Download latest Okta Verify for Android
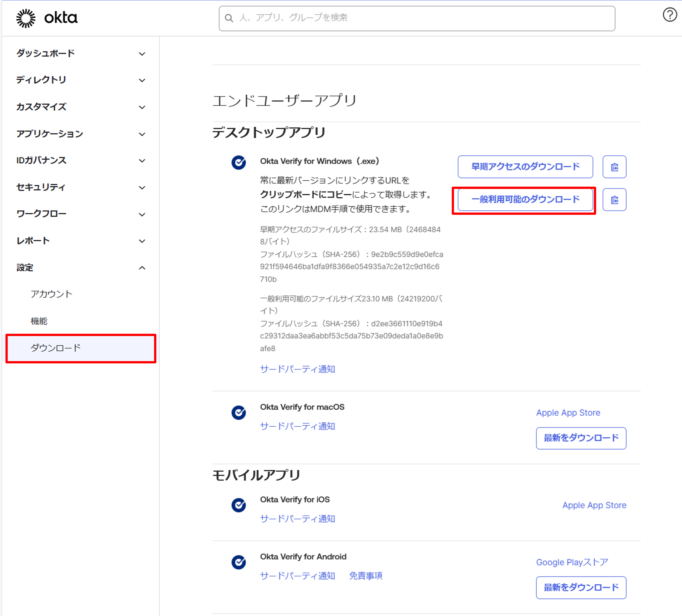Viewport: 682px width, 616px height. click(581, 588)
